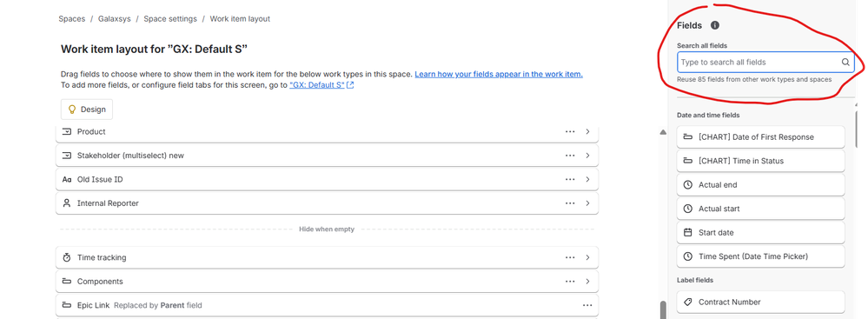Expand the Components chevron
This screenshot has width=868, height=319.
point(587,282)
